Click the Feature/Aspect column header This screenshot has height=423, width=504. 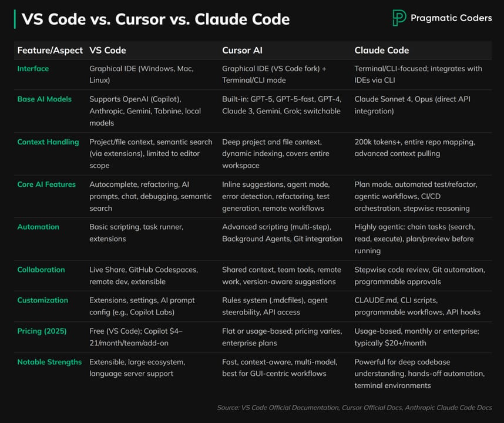click(x=50, y=51)
